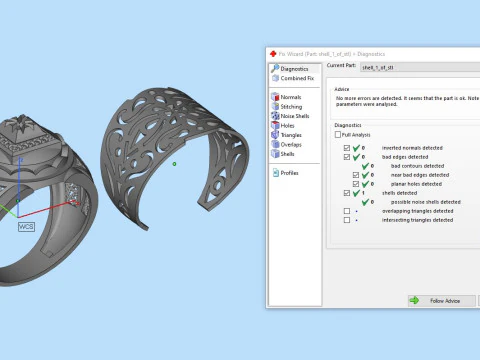Click the green point near the bracelet

coord(174,164)
